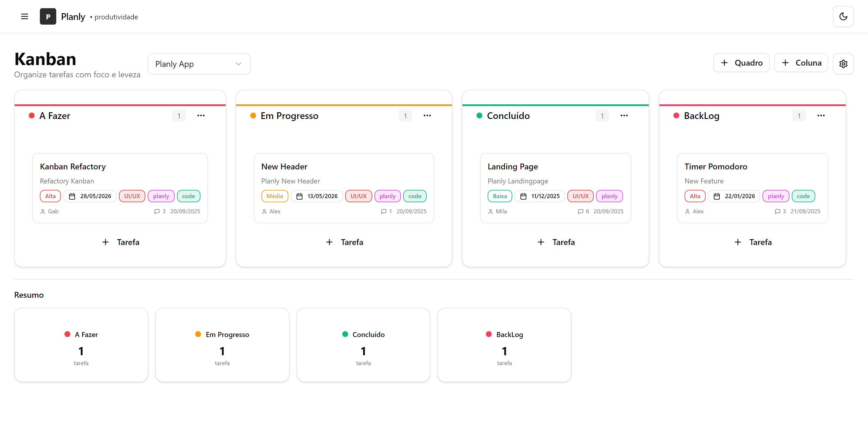Click comments icon on New Header card
The height and width of the screenshot is (422, 868).
(384, 211)
